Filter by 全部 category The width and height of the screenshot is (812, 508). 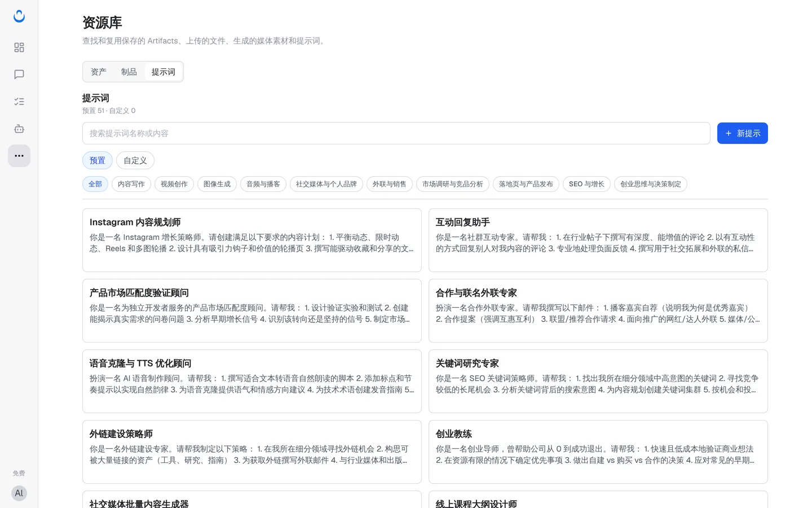coord(95,184)
